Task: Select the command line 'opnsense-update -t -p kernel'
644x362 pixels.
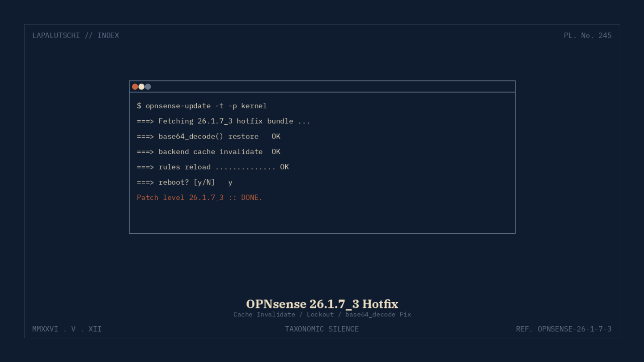Action: [x=202, y=106]
